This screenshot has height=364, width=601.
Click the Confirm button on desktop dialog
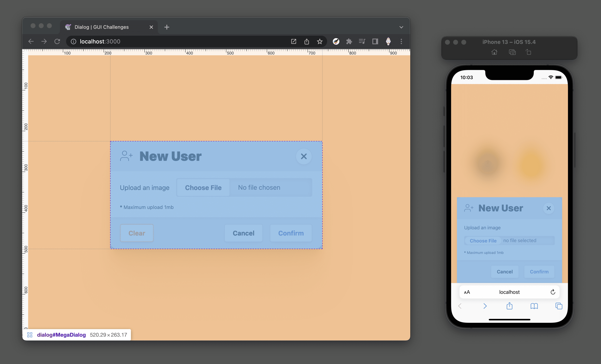291,233
